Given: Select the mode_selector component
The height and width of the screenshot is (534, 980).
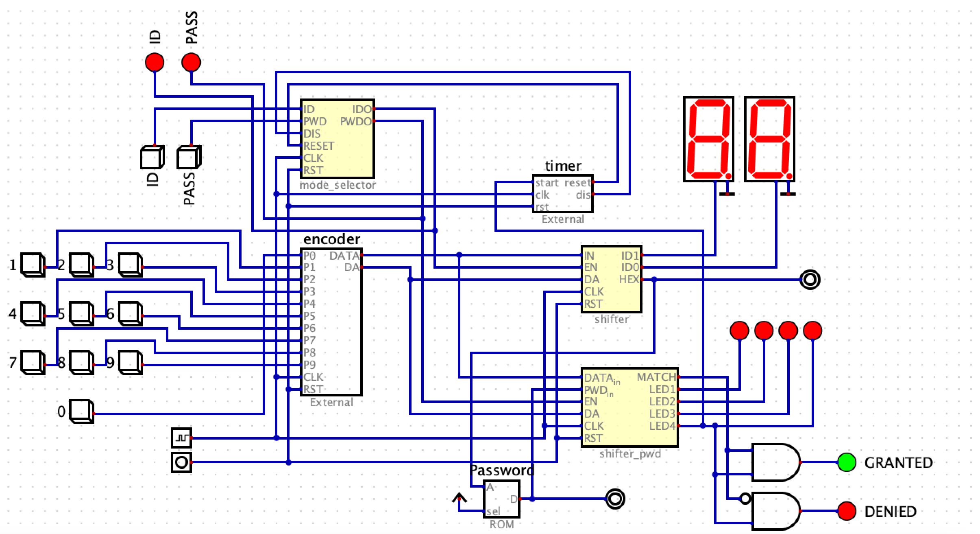Looking at the screenshot, I should pos(338,138).
